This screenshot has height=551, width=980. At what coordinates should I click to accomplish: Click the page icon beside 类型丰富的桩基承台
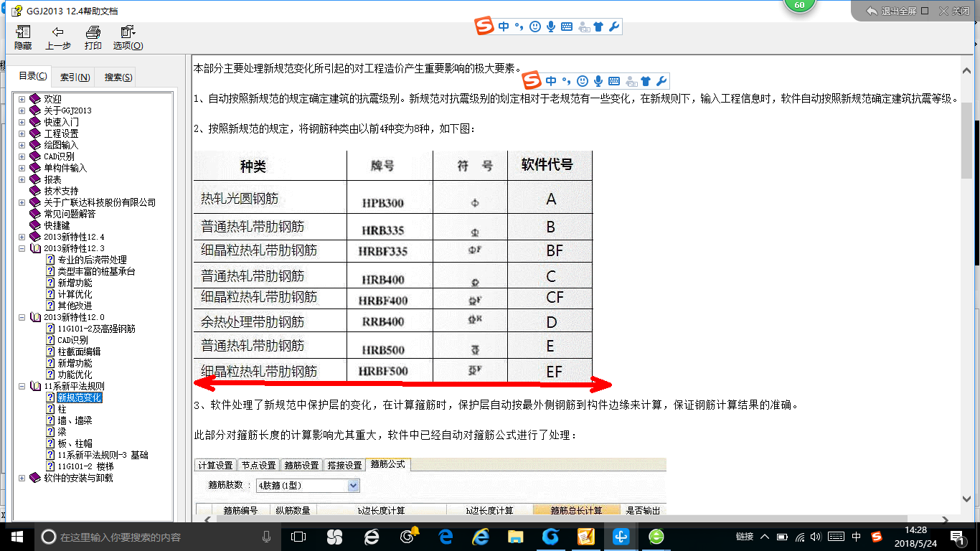click(x=50, y=271)
